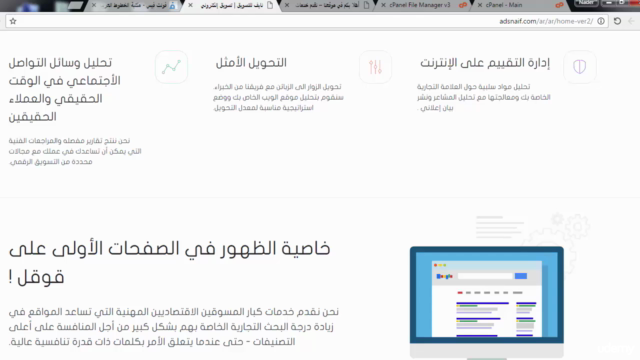
Task: Select the active Arabic e-marketing tab
Action: coord(232,5)
